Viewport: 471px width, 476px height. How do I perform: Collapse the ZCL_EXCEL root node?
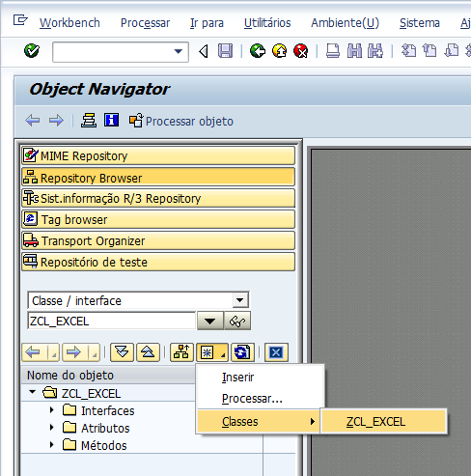32,392
